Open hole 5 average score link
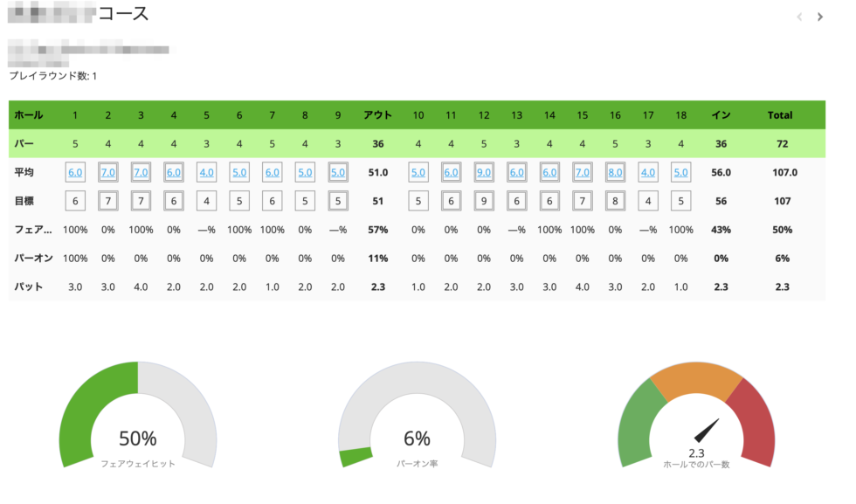Screen dimensions: 856x504 pos(206,173)
